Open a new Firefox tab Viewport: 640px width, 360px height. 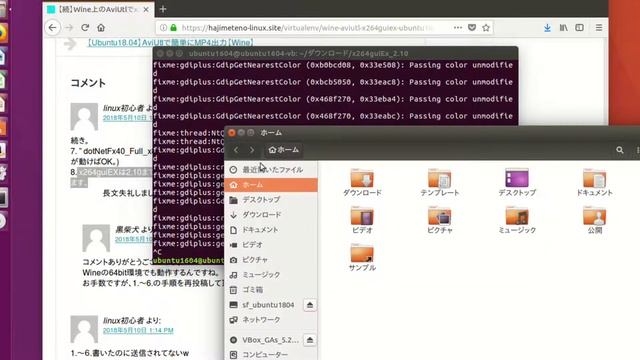(x=163, y=9)
